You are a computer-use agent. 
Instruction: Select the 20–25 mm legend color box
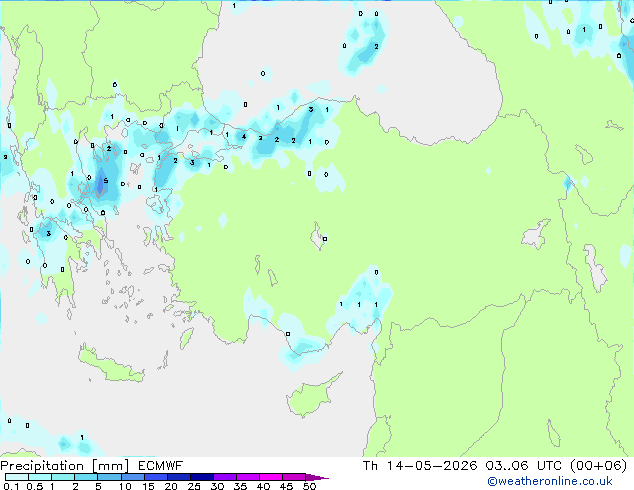pyautogui.click(x=178, y=477)
